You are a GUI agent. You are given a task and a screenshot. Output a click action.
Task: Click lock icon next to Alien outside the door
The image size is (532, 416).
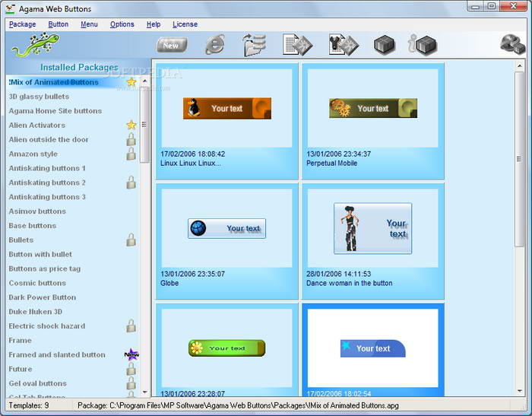(131, 139)
